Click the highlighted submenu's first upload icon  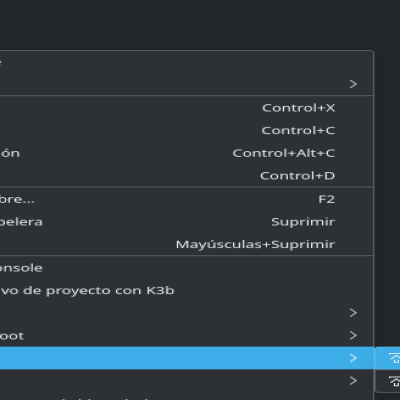pos(395,358)
